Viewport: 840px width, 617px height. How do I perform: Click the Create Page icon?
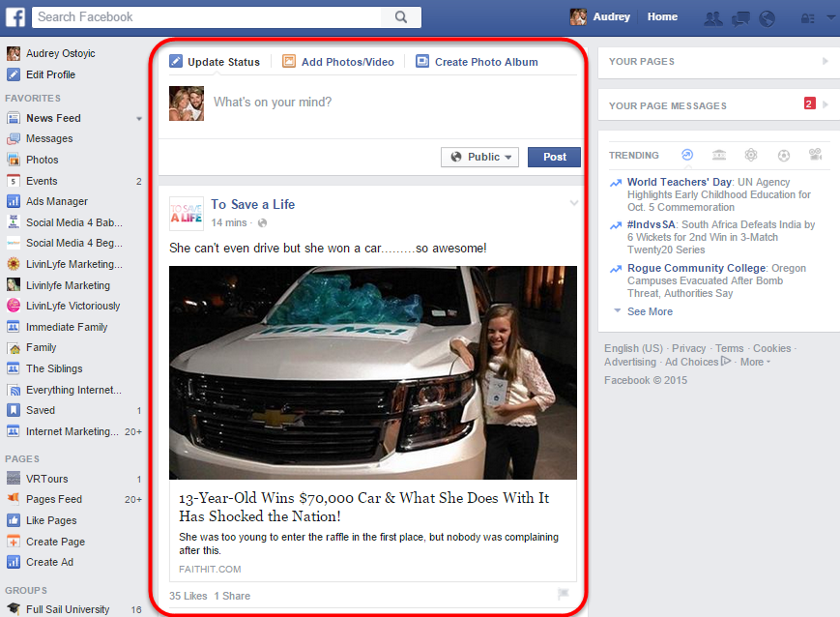pyautogui.click(x=14, y=542)
